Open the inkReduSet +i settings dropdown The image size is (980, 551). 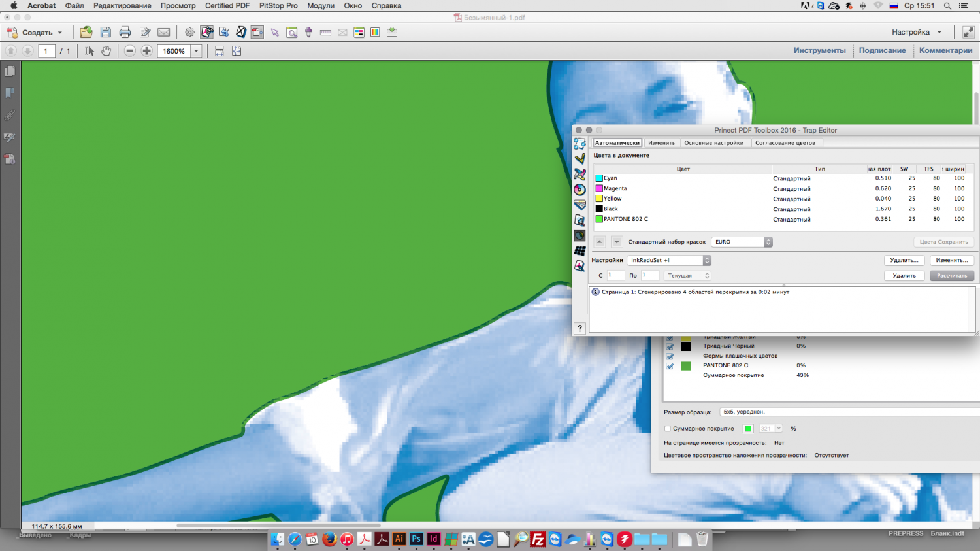click(x=669, y=260)
